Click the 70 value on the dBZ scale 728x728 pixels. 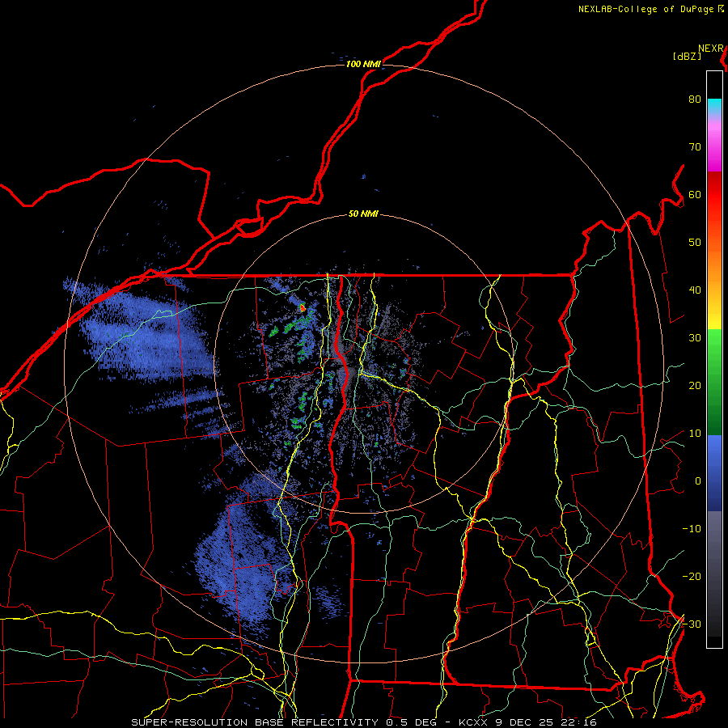(x=695, y=146)
